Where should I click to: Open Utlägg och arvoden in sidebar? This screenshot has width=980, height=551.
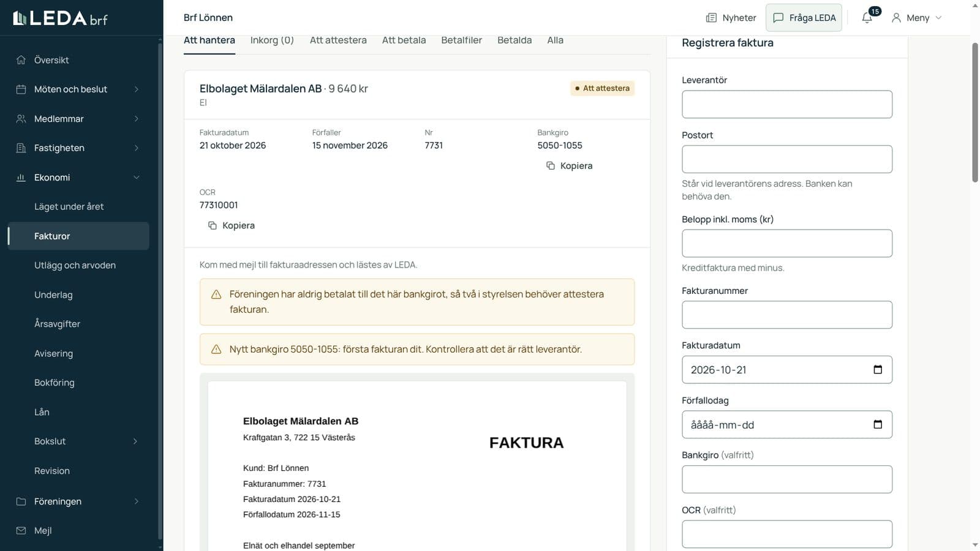click(x=78, y=266)
